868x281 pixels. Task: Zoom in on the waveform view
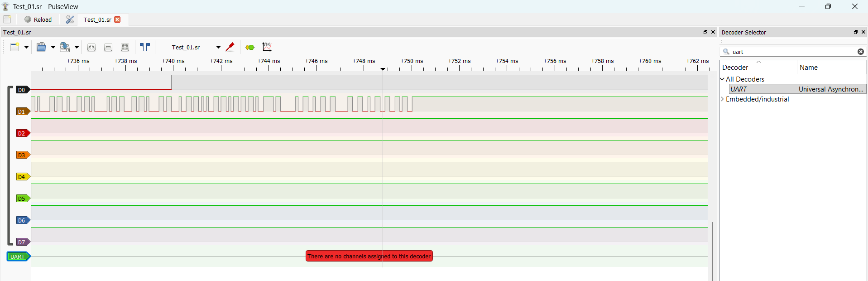pos(91,47)
